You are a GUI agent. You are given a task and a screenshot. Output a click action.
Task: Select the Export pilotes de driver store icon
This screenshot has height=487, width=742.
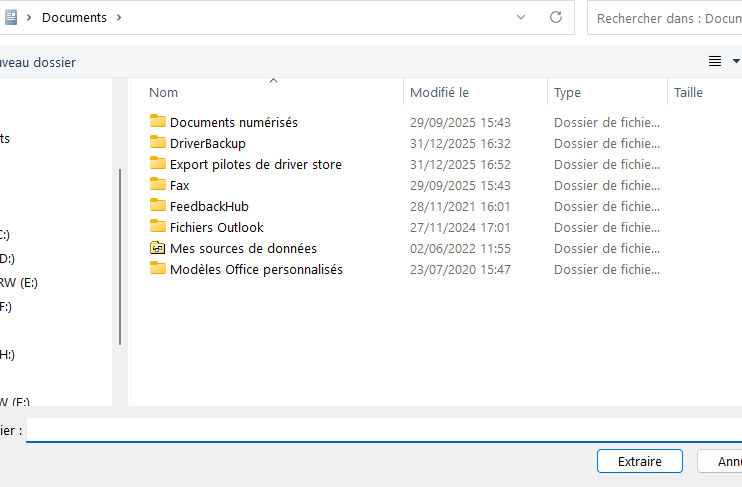click(x=158, y=163)
